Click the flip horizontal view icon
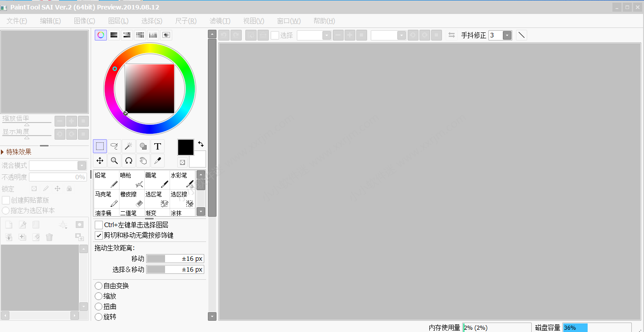Screen dimensions: 644x332 tap(451, 35)
